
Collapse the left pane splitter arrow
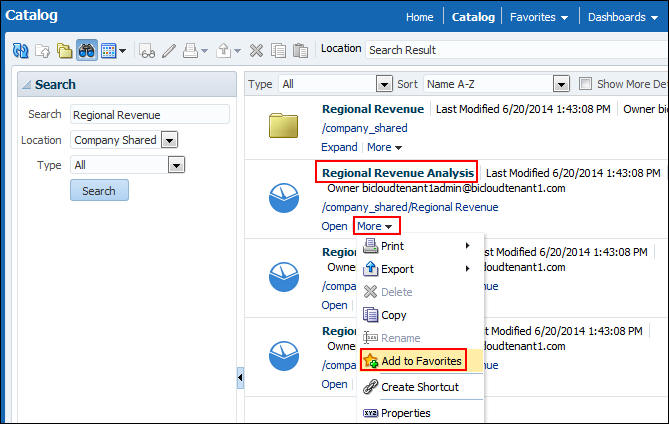click(240, 378)
